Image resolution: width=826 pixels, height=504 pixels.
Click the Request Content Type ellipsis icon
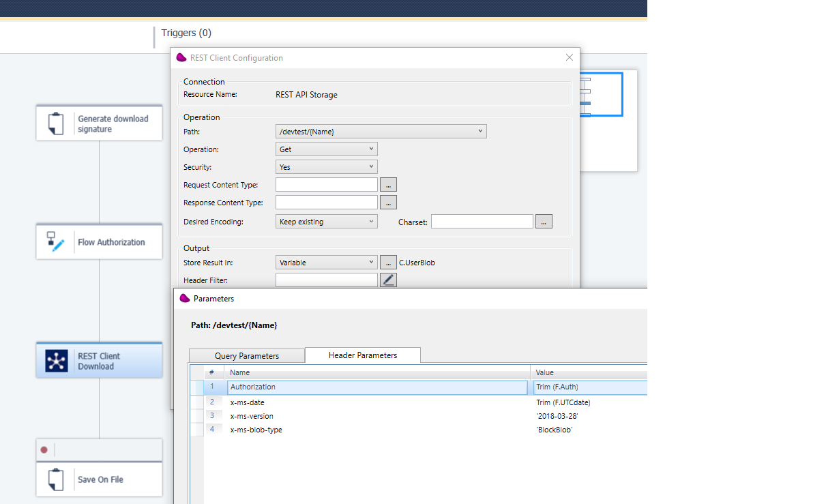387,184
